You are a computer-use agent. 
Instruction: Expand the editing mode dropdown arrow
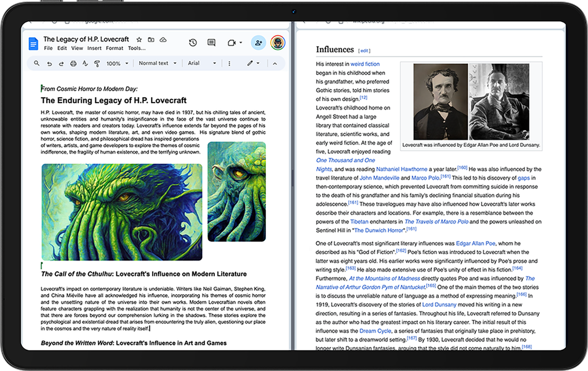pyautogui.click(x=258, y=63)
